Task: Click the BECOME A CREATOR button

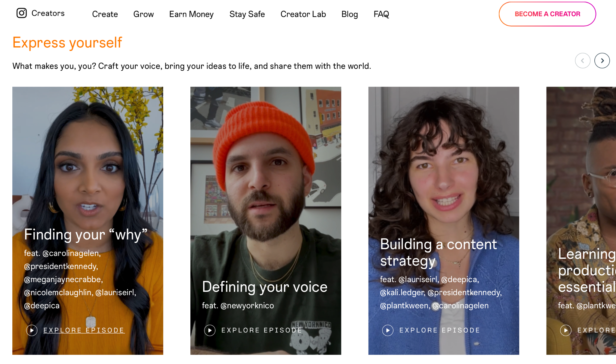Action: (547, 14)
